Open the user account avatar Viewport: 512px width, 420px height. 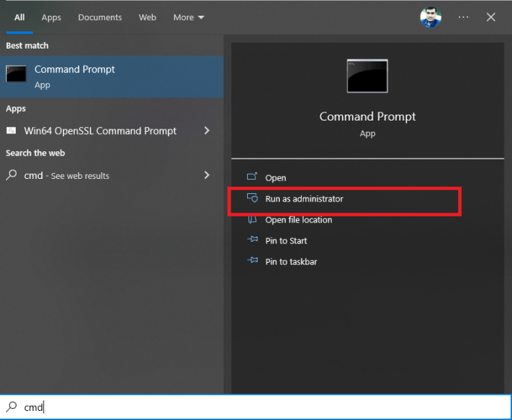430,17
